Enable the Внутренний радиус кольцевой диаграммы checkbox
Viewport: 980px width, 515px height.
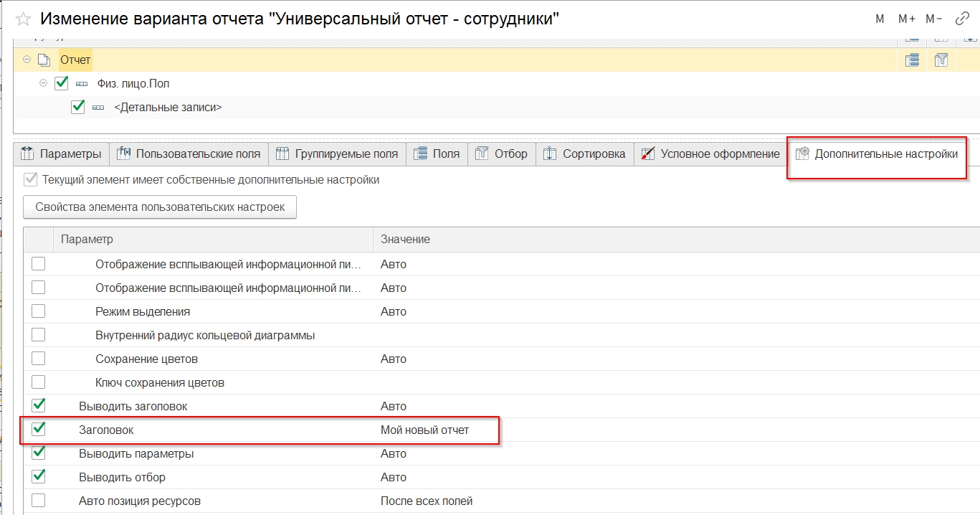(x=39, y=335)
